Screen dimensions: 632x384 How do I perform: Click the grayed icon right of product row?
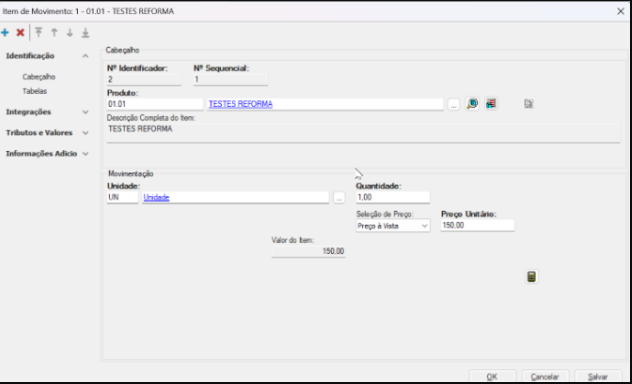pos(528,104)
